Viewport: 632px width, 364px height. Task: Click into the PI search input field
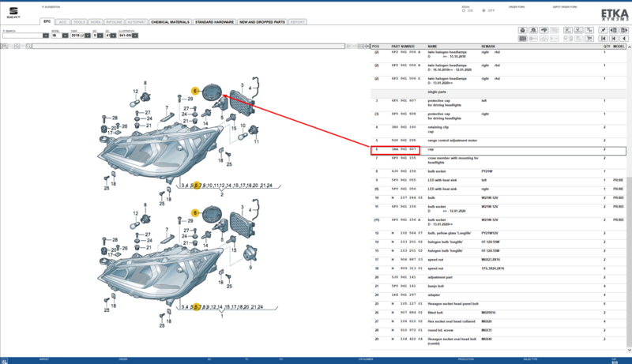click(x=23, y=36)
